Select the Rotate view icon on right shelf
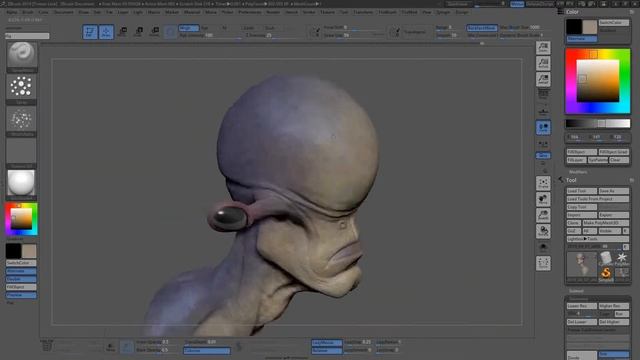This screenshot has height=360, width=640. pos(543,231)
